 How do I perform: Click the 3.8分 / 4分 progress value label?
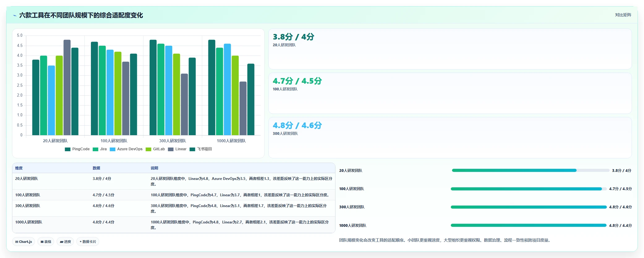[622, 171]
